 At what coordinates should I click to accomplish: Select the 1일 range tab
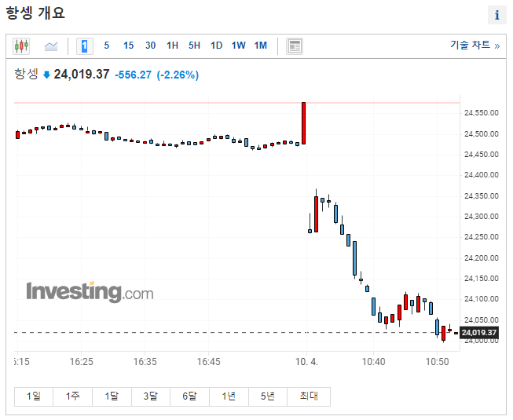coord(34,396)
